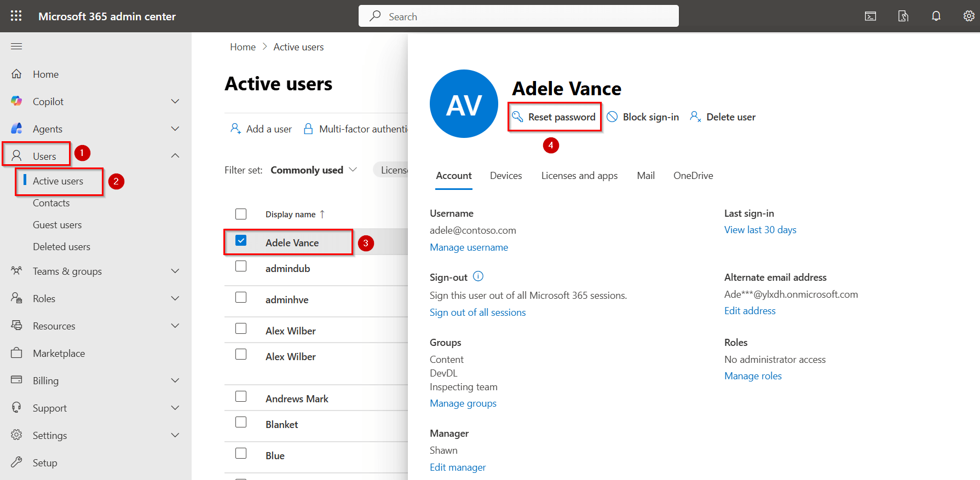Open the Cloud Shell terminal icon
This screenshot has width=980, height=480.
(x=871, y=16)
